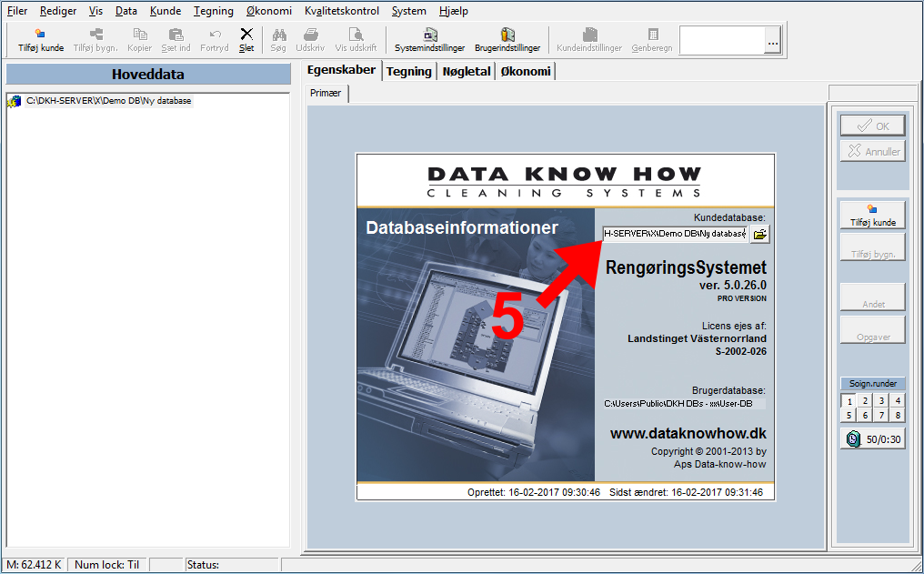Click Tilføj bygn. in the right panel
Viewport: 924px width, 574px height.
[873, 247]
